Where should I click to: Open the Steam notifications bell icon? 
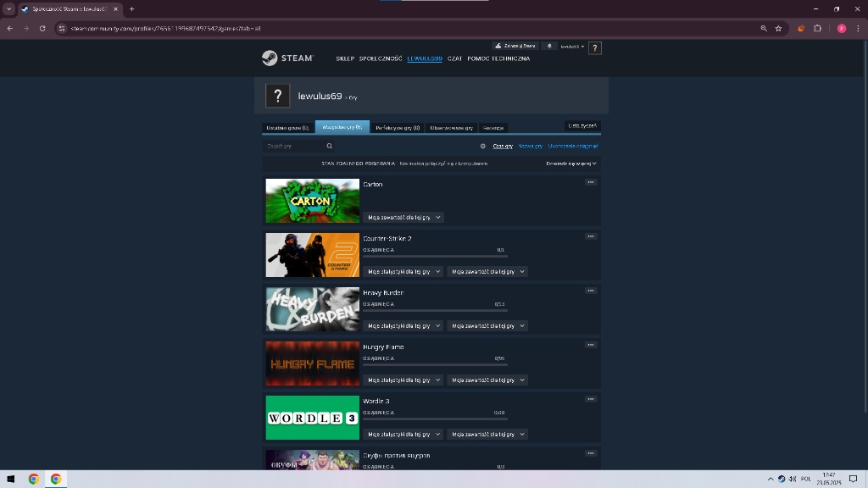click(x=548, y=47)
